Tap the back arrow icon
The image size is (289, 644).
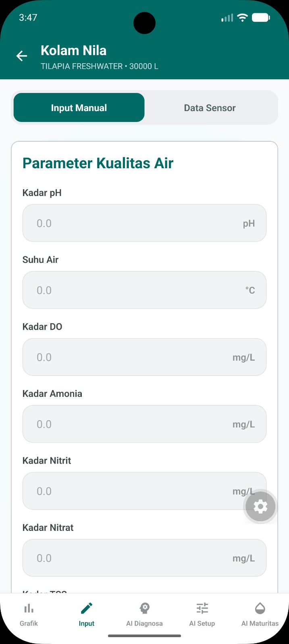point(22,56)
